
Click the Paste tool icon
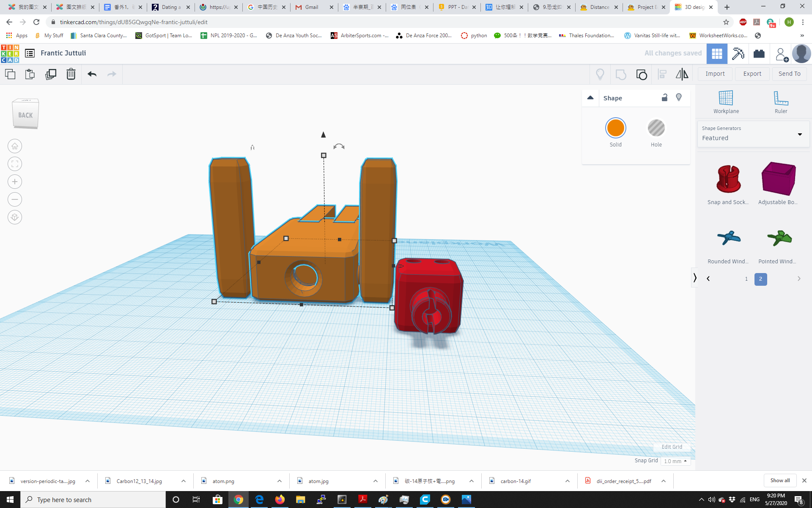tap(30, 74)
